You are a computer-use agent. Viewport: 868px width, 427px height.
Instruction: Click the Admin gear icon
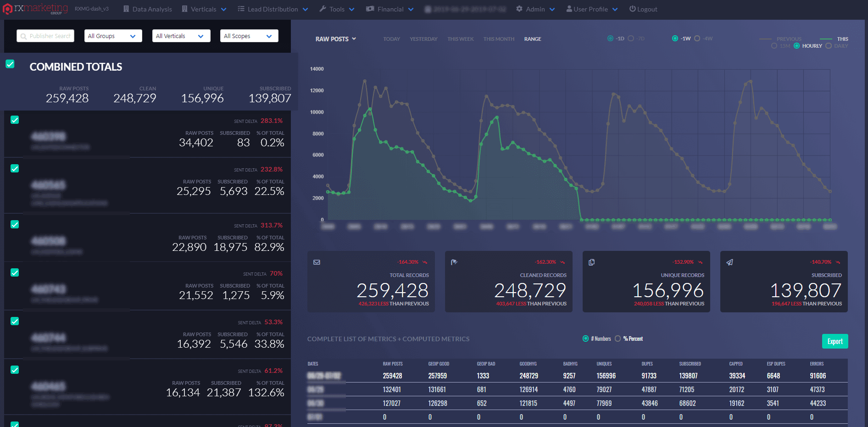point(519,9)
